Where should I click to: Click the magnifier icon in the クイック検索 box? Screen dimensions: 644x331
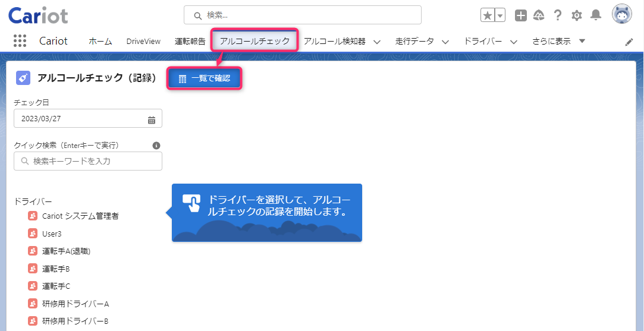click(24, 161)
